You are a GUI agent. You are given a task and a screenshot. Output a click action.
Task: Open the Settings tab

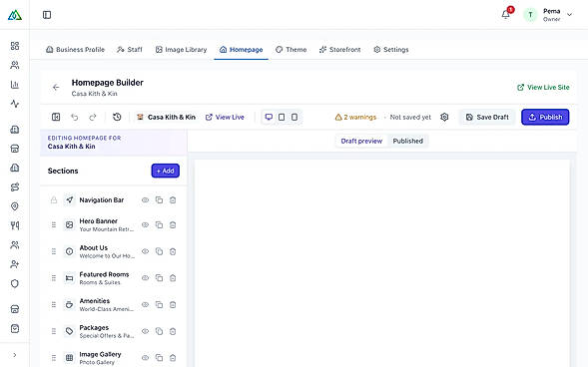[x=391, y=50]
